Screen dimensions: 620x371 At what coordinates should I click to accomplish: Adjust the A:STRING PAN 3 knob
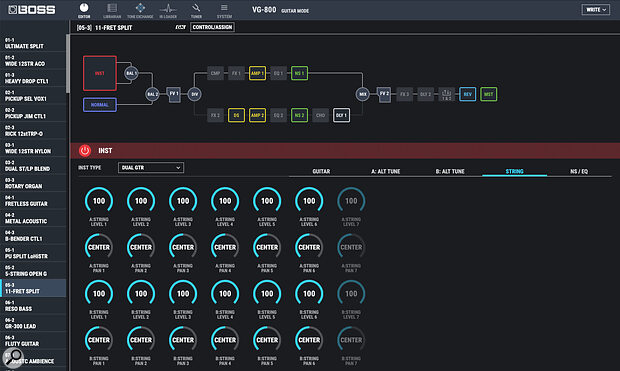click(183, 247)
